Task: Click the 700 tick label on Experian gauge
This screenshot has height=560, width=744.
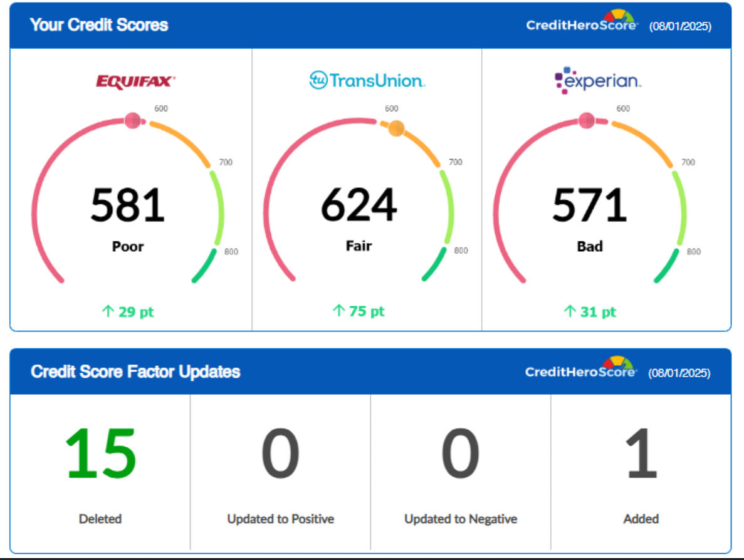Action: point(688,163)
